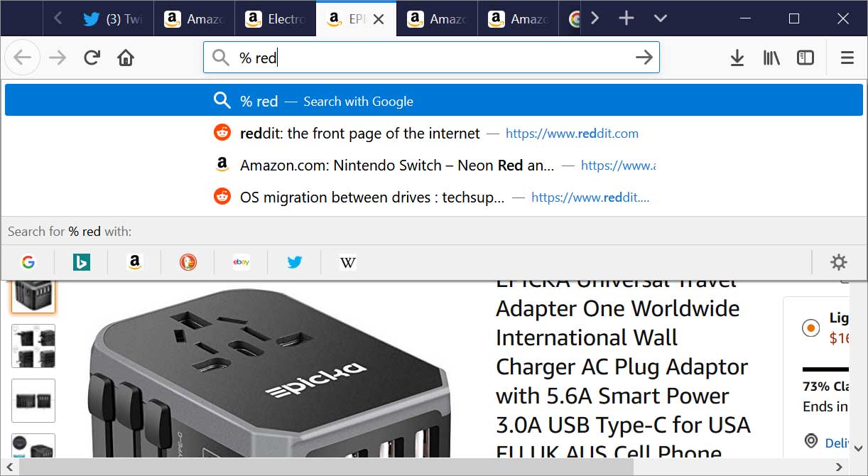868x476 pixels.
Task: Click the 'Search for % red with:' label
Action: pyautogui.click(x=70, y=232)
